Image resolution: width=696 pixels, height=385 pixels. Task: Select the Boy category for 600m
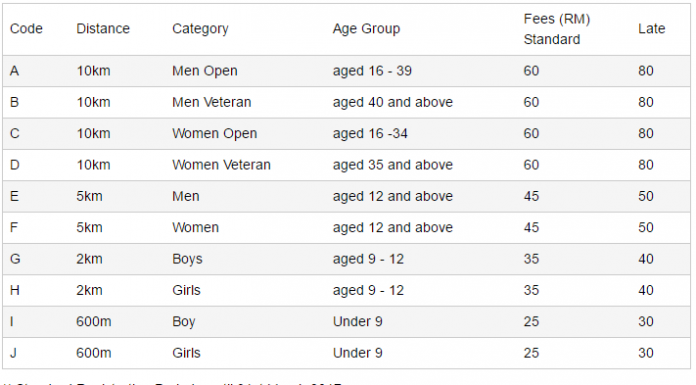click(x=184, y=322)
